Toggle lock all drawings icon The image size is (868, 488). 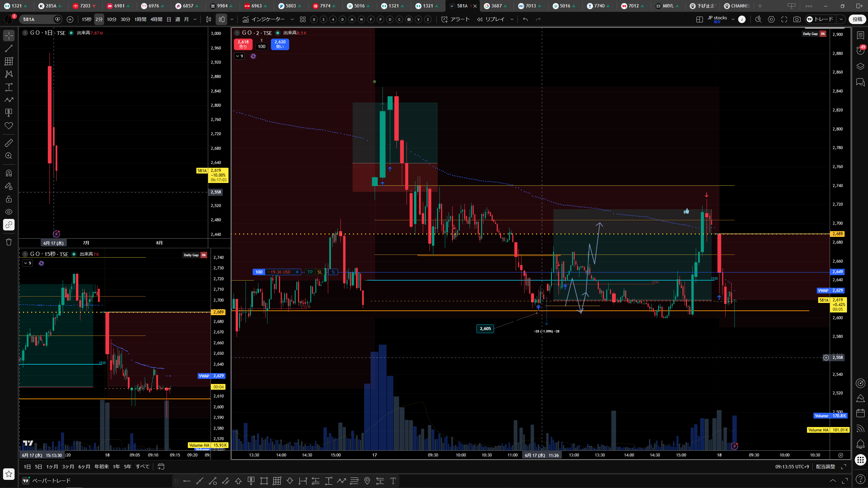pyautogui.click(x=9, y=199)
